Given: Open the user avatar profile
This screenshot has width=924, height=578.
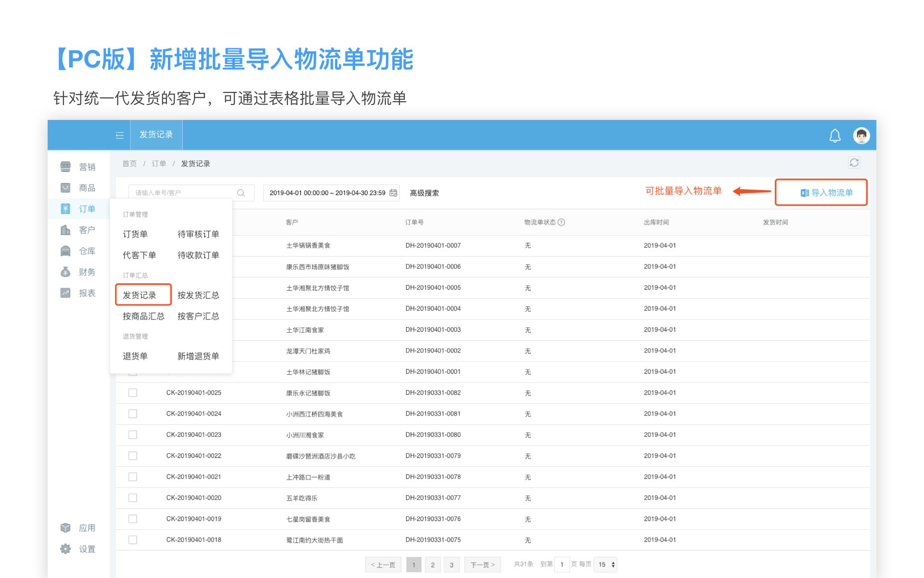Looking at the screenshot, I should [x=861, y=135].
